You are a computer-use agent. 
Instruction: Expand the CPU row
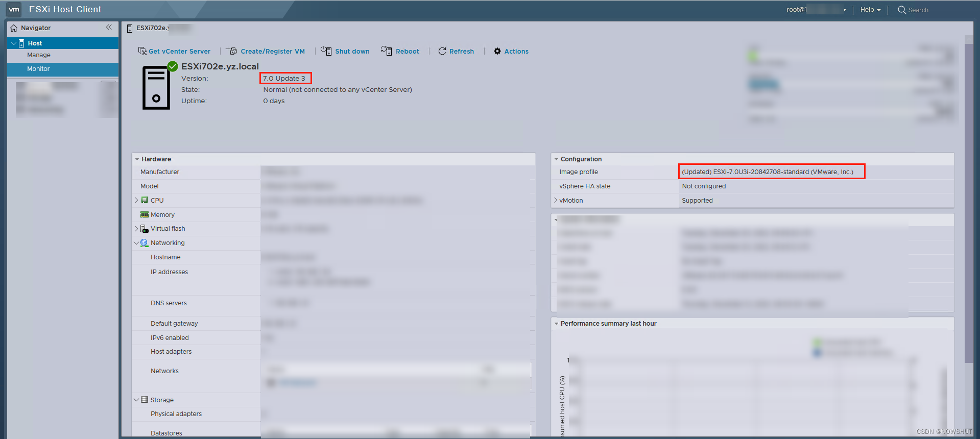[136, 200]
